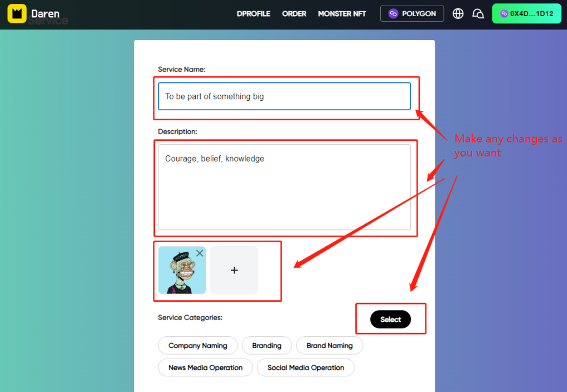Focus the Service Name input field

[x=284, y=96]
